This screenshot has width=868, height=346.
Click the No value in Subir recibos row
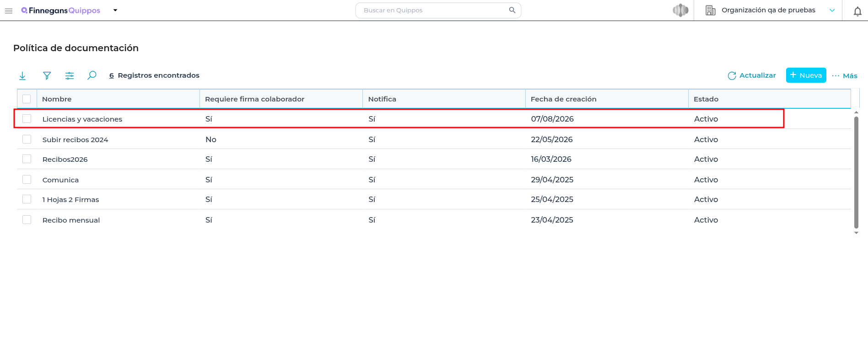click(x=211, y=139)
